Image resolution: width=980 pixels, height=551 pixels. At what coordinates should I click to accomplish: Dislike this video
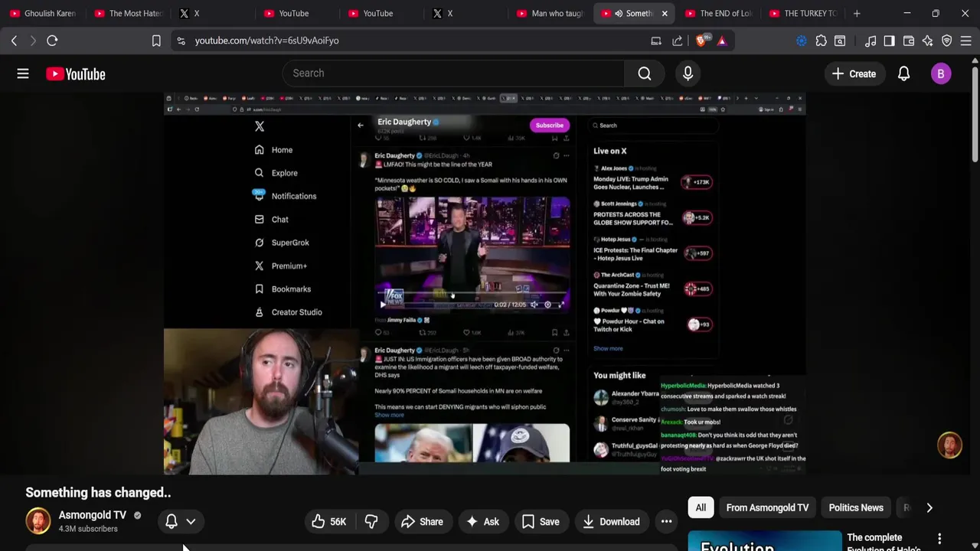pos(371,522)
